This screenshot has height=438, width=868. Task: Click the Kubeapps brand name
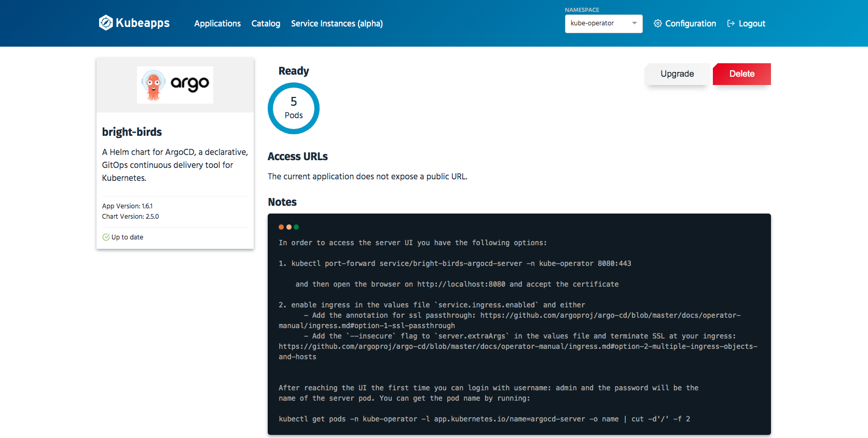[143, 23]
